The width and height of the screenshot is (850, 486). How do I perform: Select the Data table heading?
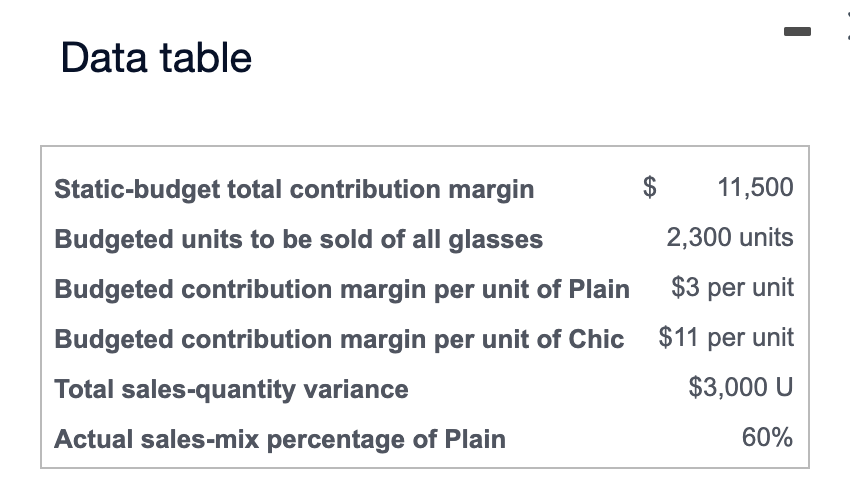pyautogui.click(x=156, y=57)
